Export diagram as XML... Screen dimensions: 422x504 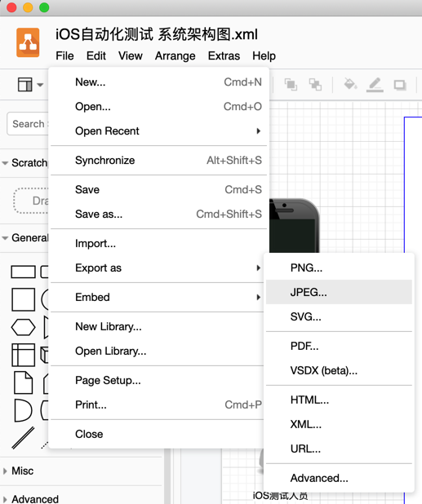coord(339,424)
